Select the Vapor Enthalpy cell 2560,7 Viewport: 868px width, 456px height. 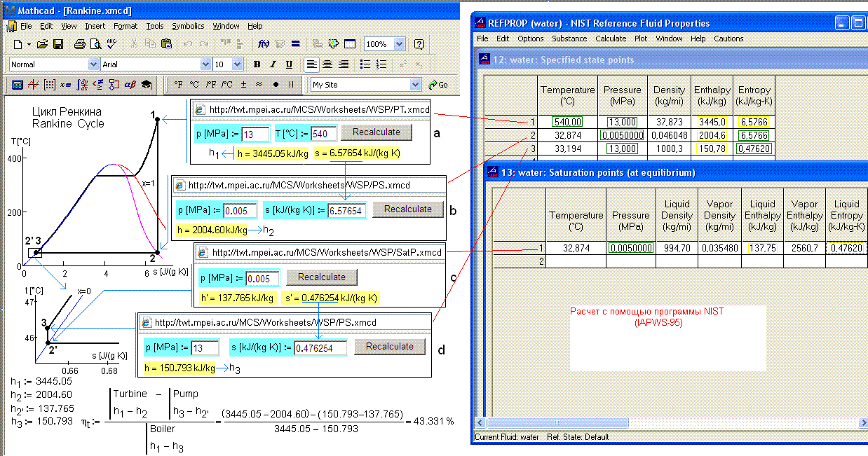(x=804, y=248)
